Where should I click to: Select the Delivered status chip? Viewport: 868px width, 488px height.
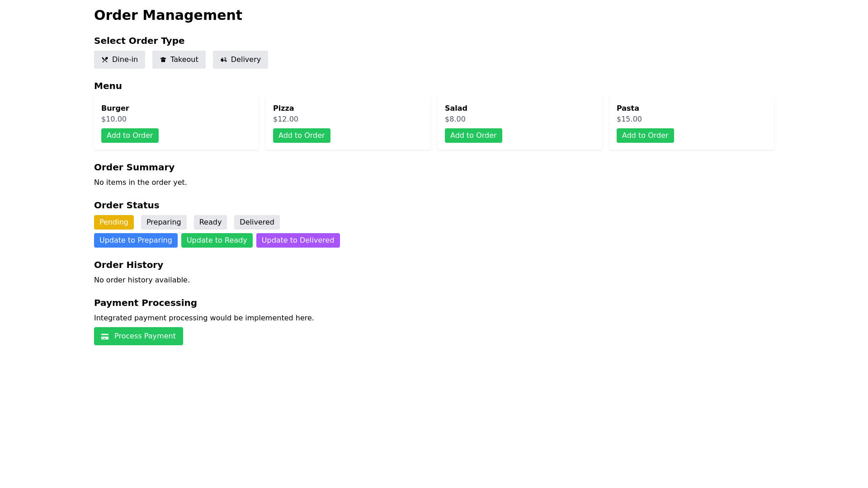(x=256, y=222)
